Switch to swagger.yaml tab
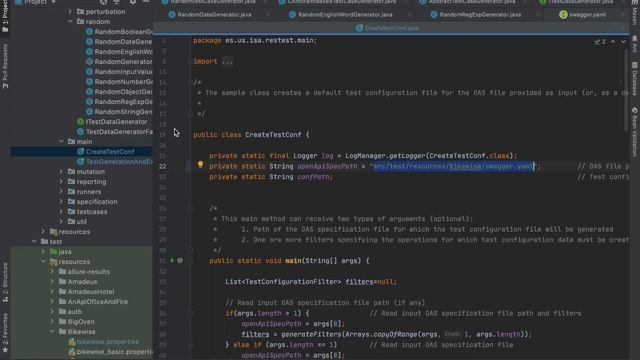 coord(587,15)
